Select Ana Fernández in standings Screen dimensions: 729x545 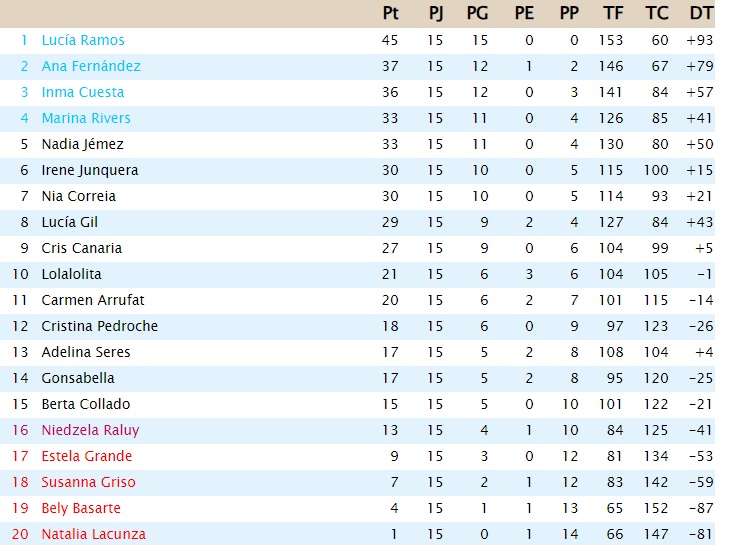tap(91, 66)
